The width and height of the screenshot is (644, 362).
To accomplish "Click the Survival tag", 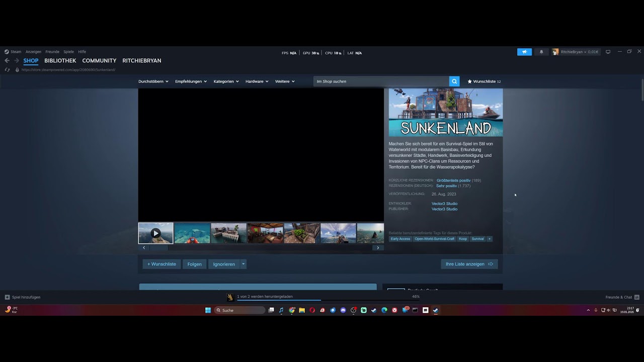I will coord(477,239).
